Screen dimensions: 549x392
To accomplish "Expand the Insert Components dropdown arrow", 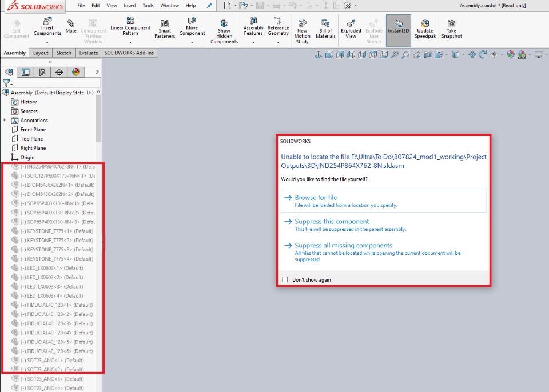I will tap(47, 42).
